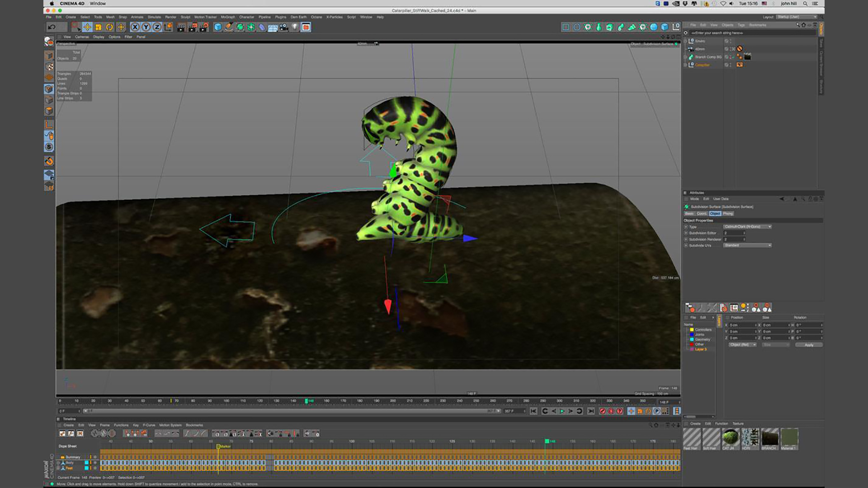Add a Cube primitive object
This screenshot has width=868, height=488.
coord(218,27)
